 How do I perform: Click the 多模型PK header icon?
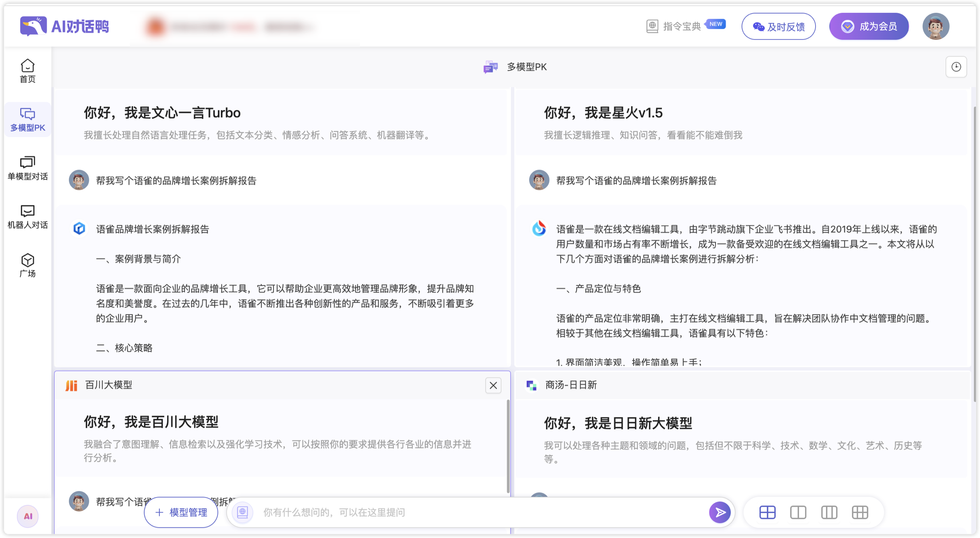[490, 67]
